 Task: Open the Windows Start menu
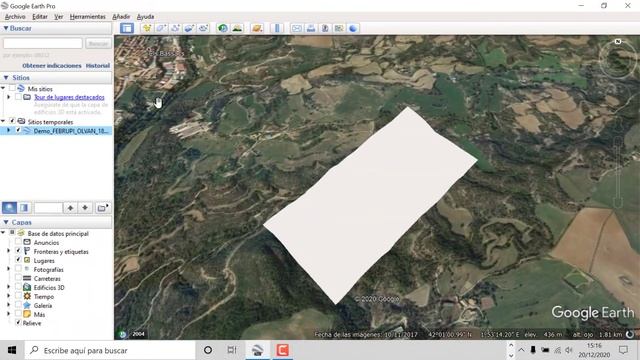tap(12, 350)
